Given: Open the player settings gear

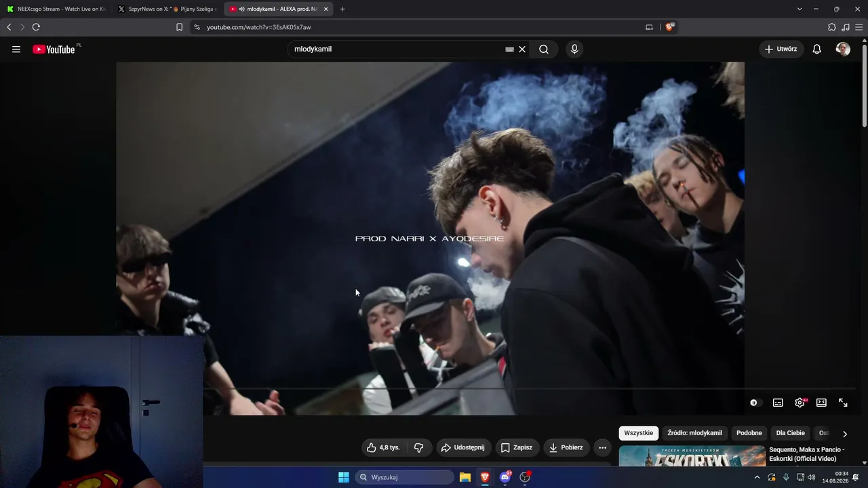Looking at the screenshot, I should pos(800,403).
